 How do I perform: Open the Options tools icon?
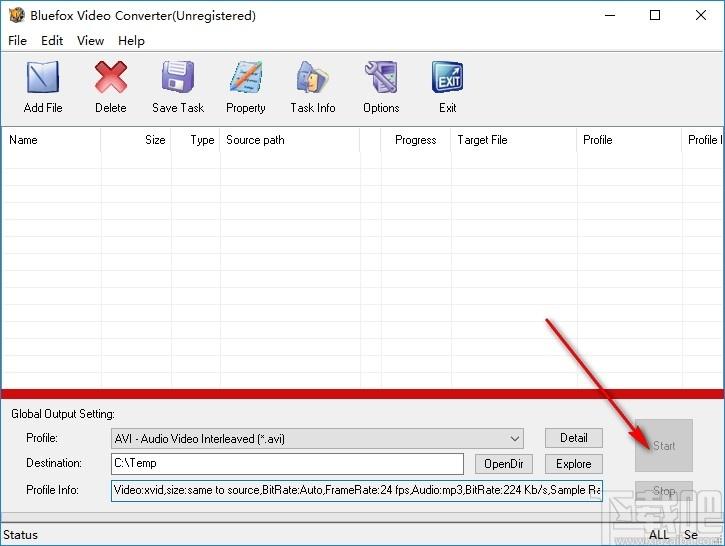pyautogui.click(x=381, y=77)
